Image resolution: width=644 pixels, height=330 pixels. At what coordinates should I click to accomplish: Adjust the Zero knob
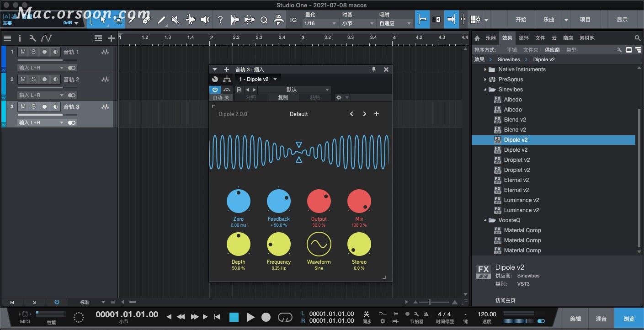click(x=239, y=201)
